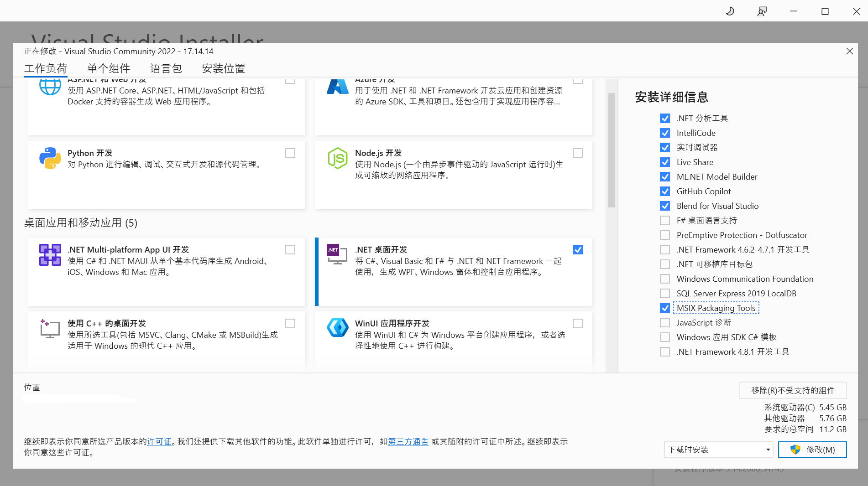Screen dimensions: 868x486
Task: Enable SQL Server Express 2019 LocalDB
Action: [665, 294]
